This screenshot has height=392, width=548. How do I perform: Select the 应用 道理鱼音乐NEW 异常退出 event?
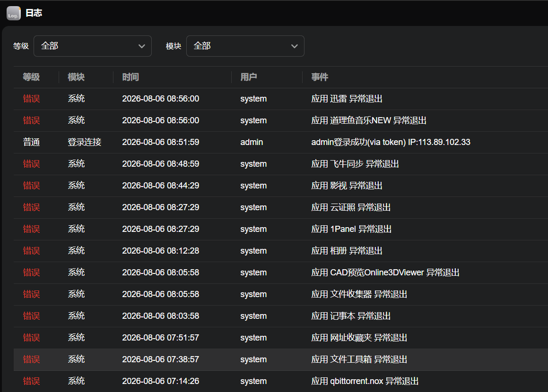click(369, 120)
